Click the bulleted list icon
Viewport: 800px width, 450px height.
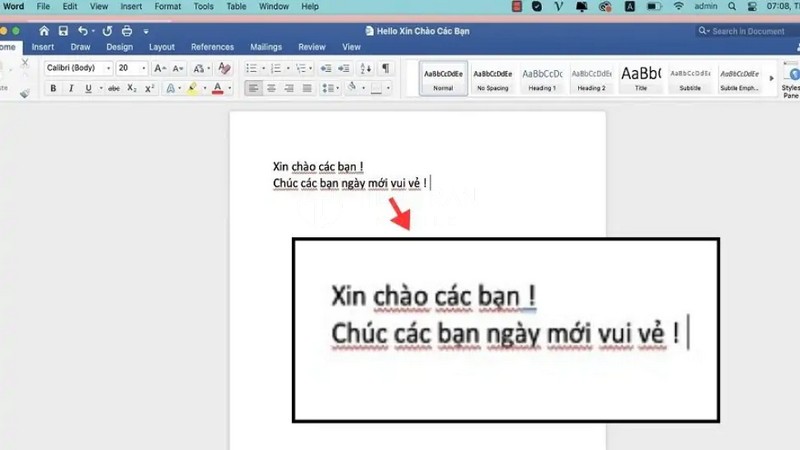[251, 68]
